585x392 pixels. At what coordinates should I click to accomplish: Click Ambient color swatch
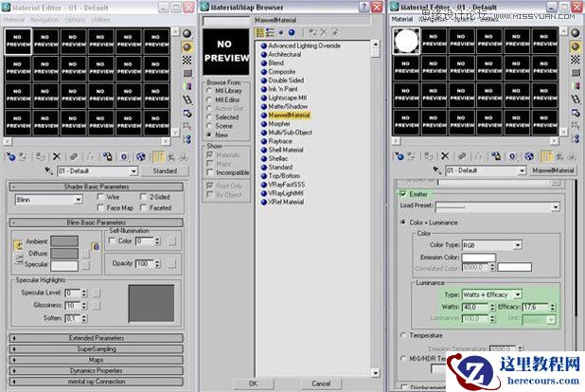[64, 241]
